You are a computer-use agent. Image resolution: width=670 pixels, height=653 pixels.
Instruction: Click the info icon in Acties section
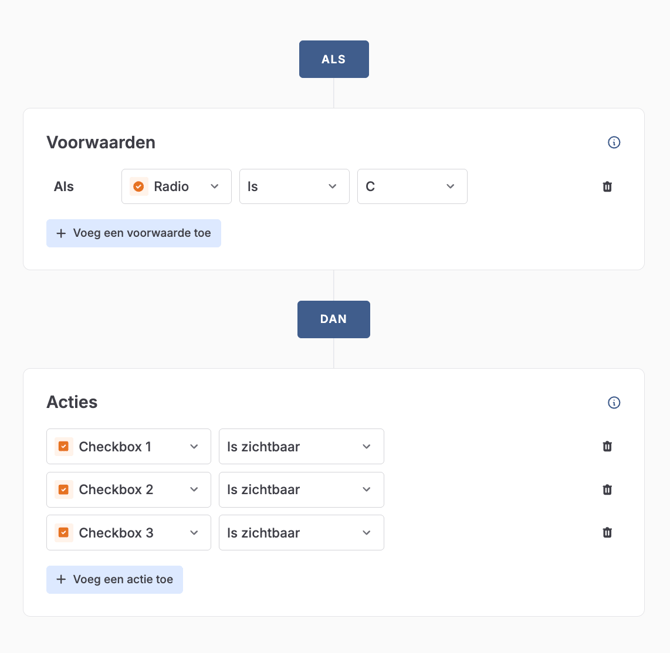[x=614, y=402]
